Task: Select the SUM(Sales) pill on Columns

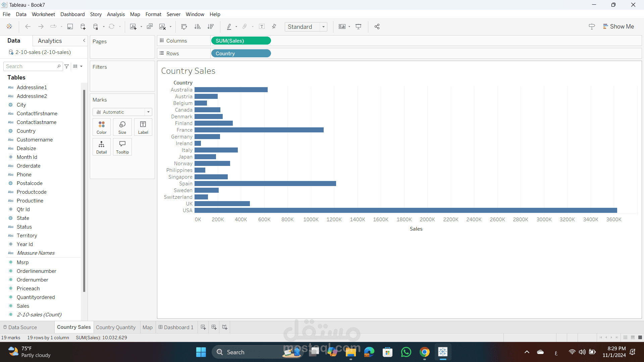Action: (x=241, y=41)
